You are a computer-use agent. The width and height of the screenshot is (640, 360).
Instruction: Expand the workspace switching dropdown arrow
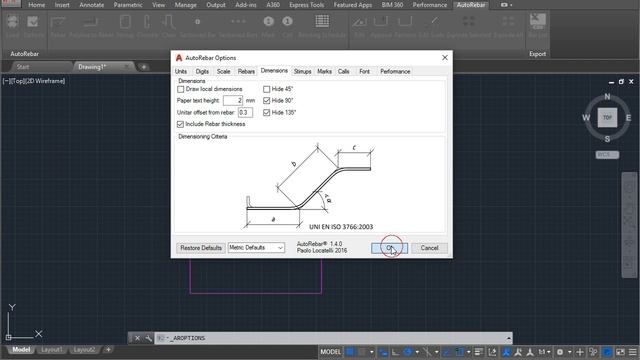(569, 352)
